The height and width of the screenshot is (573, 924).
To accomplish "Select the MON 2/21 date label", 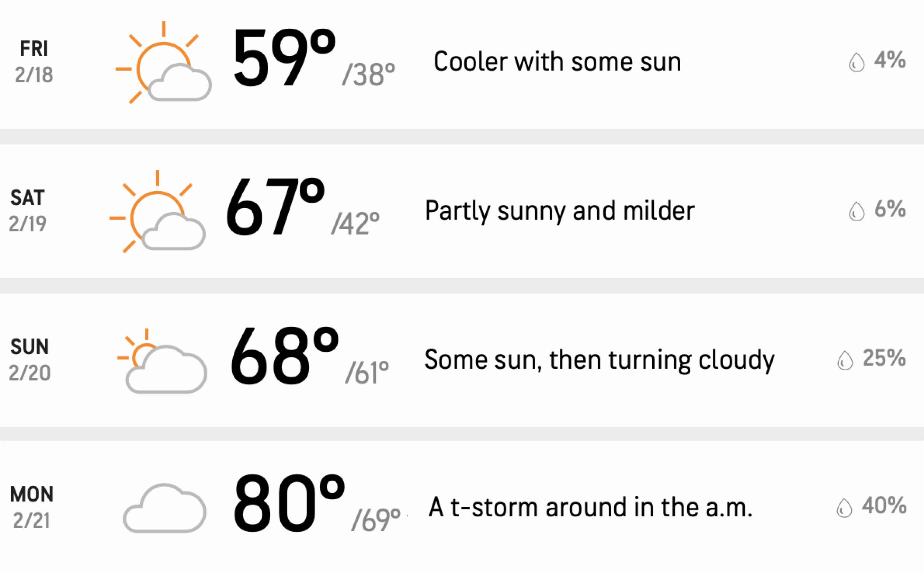I will click(x=31, y=507).
